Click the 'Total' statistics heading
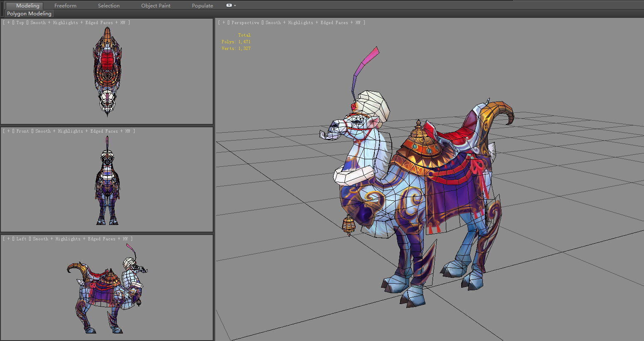The width and height of the screenshot is (644, 341). (244, 35)
